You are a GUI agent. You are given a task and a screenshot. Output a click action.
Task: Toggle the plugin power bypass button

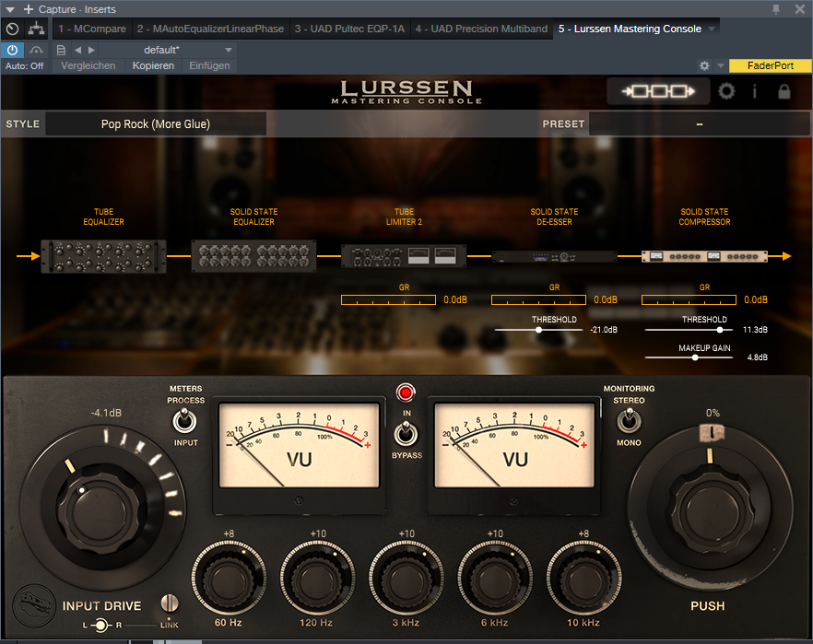pyautogui.click(x=13, y=50)
